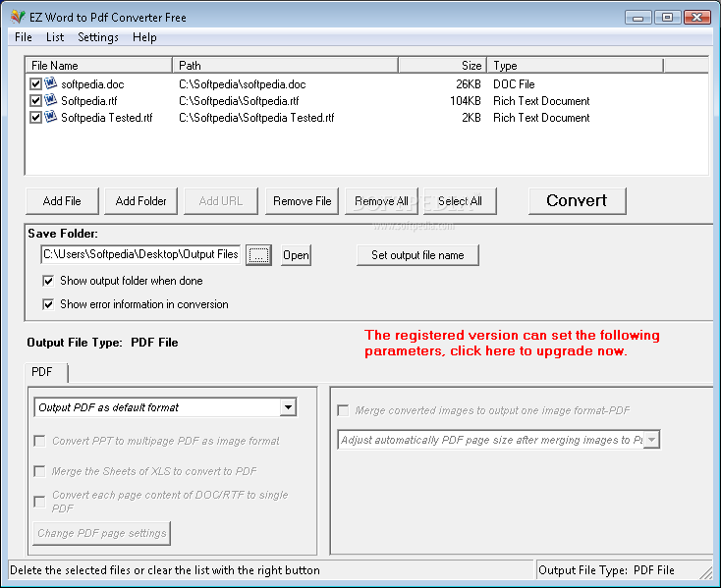Close the converter window

(x=697, y=18)
